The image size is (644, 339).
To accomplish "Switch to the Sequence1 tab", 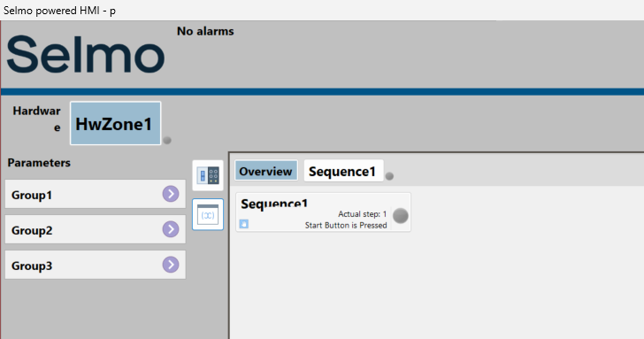I will point(343,171).
